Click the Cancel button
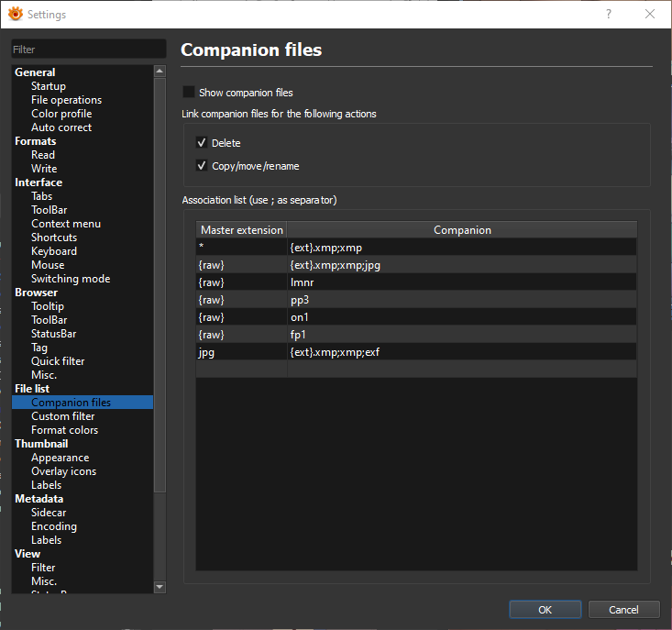The image size is (672, 630). click(623, 610)
